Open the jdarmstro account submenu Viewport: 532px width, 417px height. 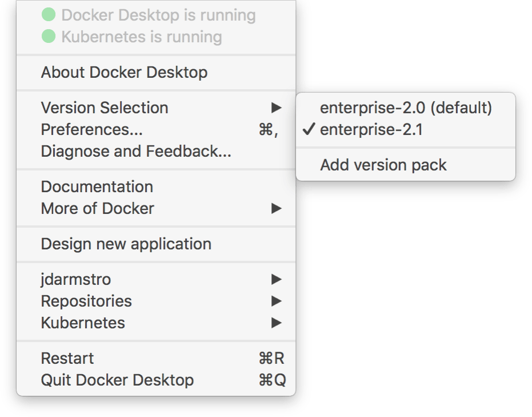click(x=156, y=280)
